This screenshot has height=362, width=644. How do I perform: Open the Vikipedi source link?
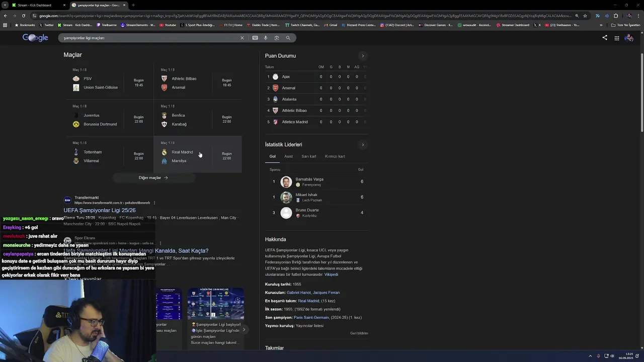[x=331, y=275]
